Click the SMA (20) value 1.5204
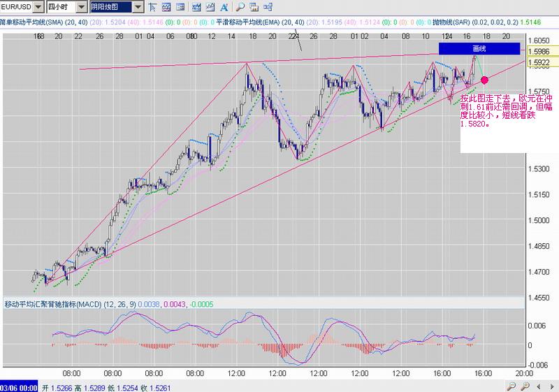559x392 pixels. pos(115,22)
